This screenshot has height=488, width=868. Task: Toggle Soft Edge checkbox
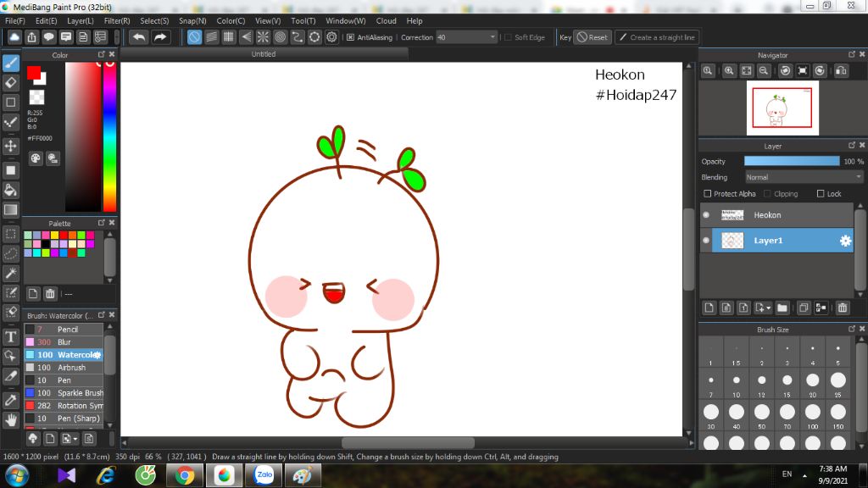point(509,37)
